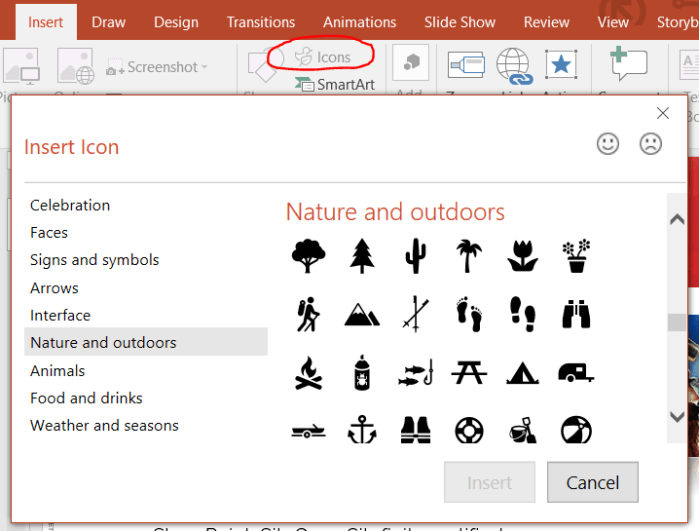
Task: Select the cactus icon
Action: point(415,255)
